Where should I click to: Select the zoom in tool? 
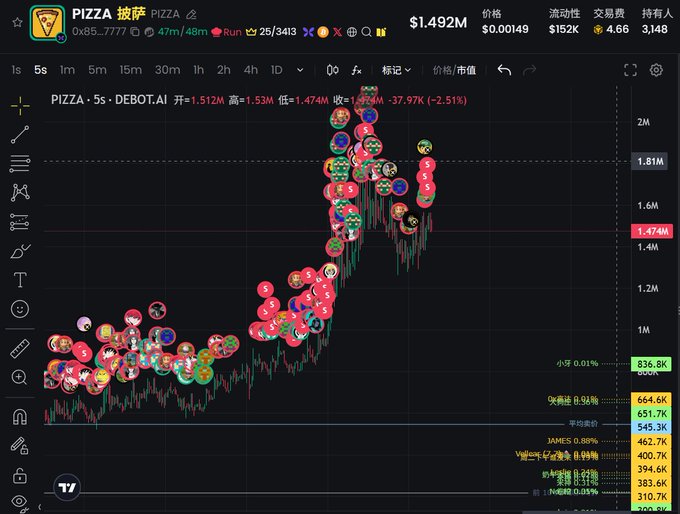point(20,377)
